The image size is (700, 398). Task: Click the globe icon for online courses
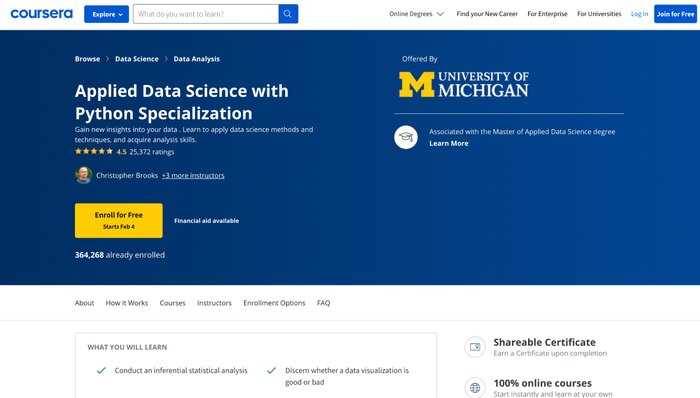[x=475, y=388]
